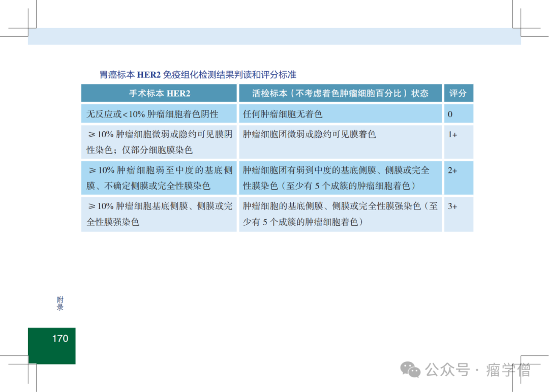Click cell '肿瘤细胞团微弱或隐约可见膜着色'
Viewport: 549px width, 392px height.
tap(340, 142)
